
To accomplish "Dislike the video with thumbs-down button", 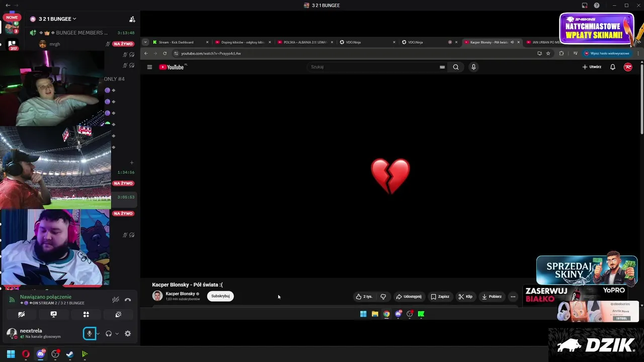I will (x=383, y=297).
